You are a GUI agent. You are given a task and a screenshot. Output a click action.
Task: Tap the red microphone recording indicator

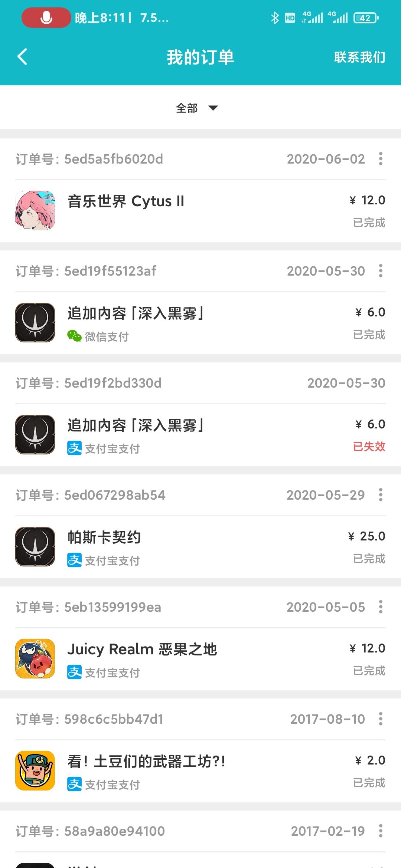pyautogui.click(x=46, y=17)
